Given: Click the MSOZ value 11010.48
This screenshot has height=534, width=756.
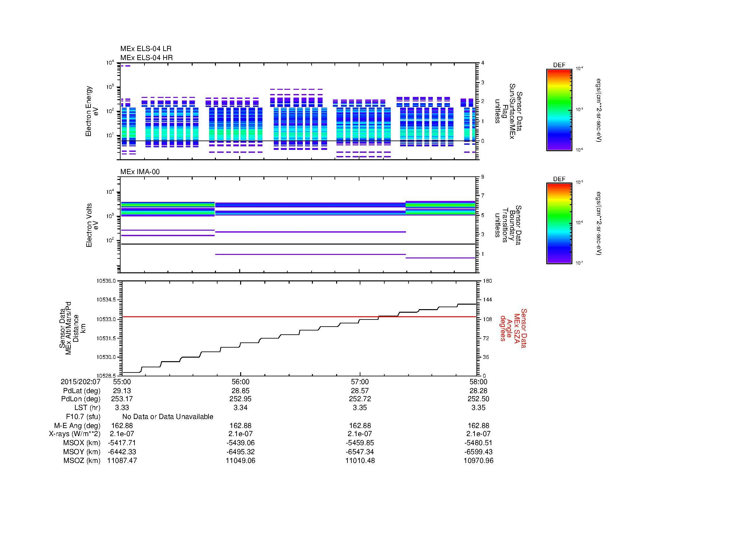Looking at the screenshot, I should pos(360,461).
